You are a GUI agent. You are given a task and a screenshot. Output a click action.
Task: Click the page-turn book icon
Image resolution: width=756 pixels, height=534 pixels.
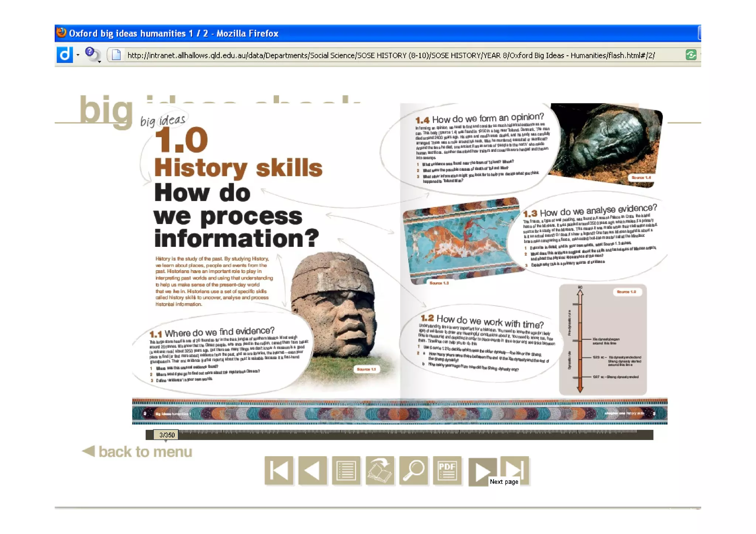[380, 470]
